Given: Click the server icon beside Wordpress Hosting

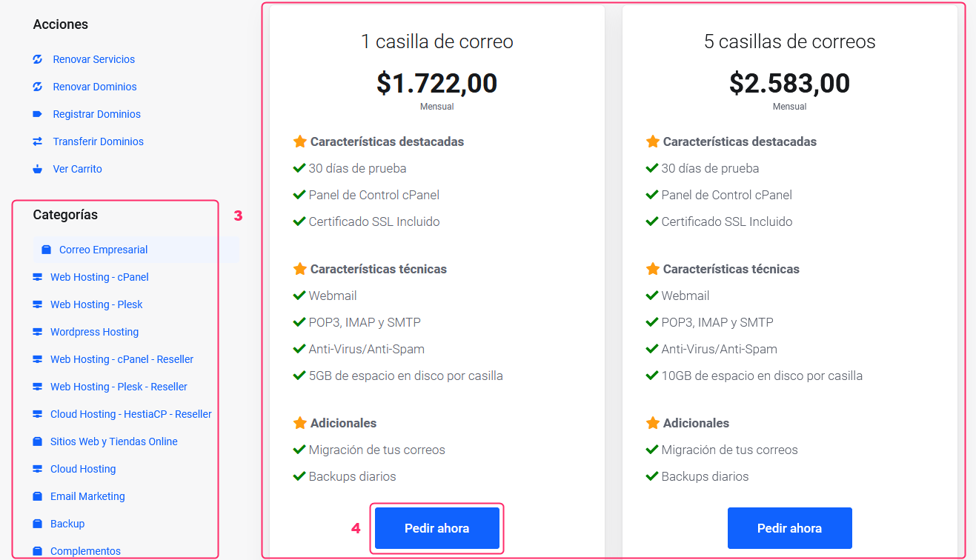Looking at the screenshot, I should pyautogui.click(x=38, y=332).
